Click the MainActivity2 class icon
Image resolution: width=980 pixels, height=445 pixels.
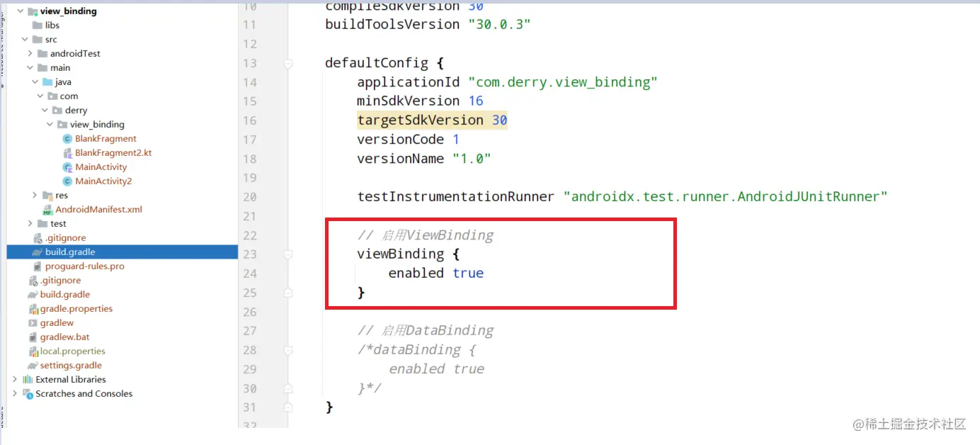tap(67, 181)
